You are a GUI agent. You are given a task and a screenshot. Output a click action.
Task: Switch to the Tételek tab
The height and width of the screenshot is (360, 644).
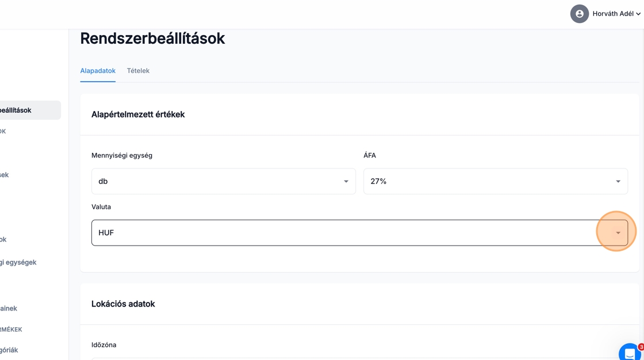[x=138, y=71]
